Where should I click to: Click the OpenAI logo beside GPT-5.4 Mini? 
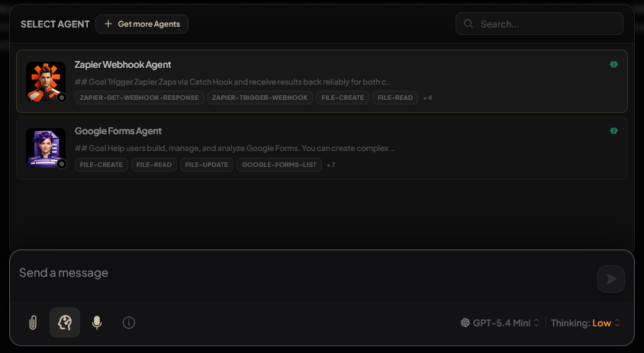point(465,323)
